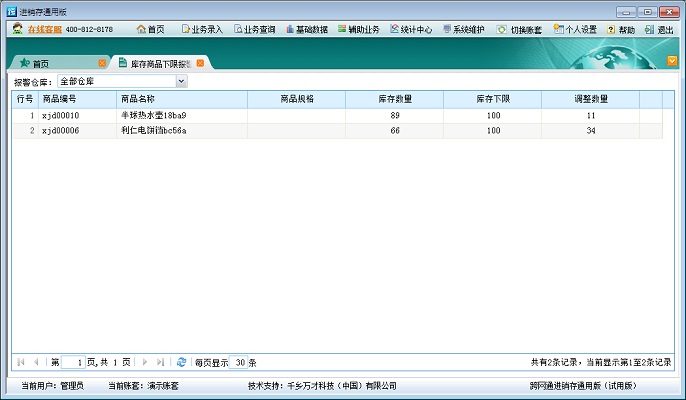Select the row for 半球热水壶18ba9

coord(153,116)
